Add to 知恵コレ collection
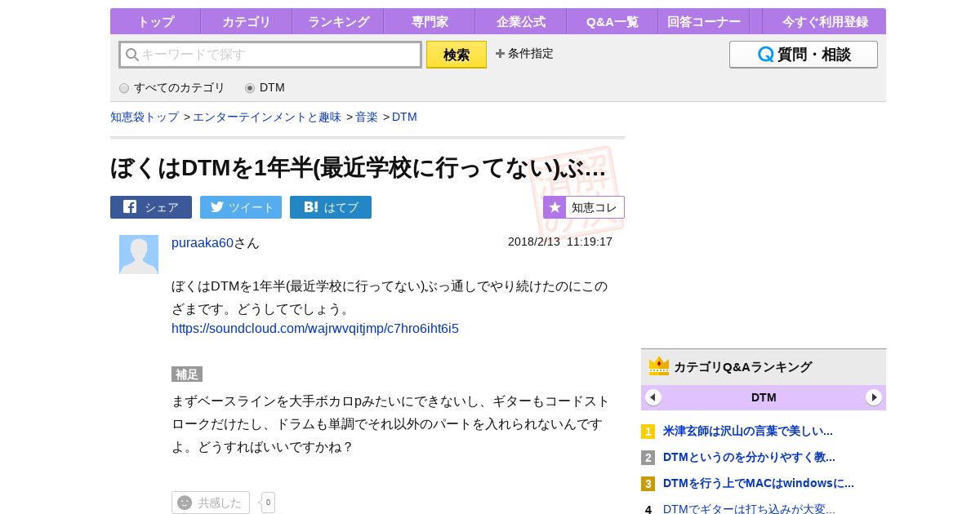 coord(584,207)
